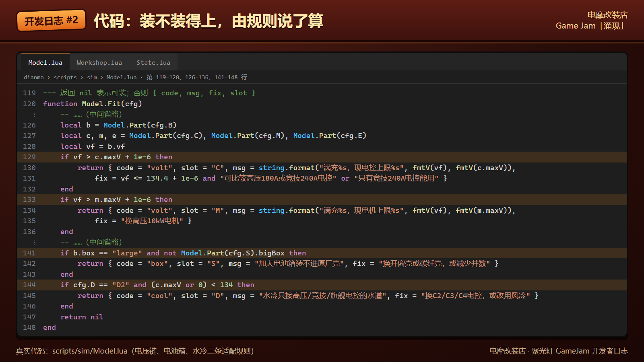Switch to the Model.lua tab
Screen dimensions: 644x362
click(45, 62)
